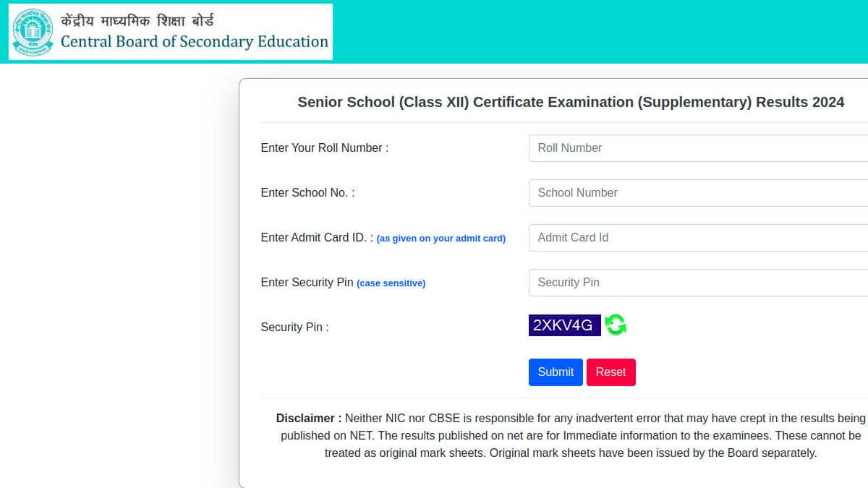Hit the red Reset button
The height and width of the screenshot is (488, 868).
[x=610, y=372]
